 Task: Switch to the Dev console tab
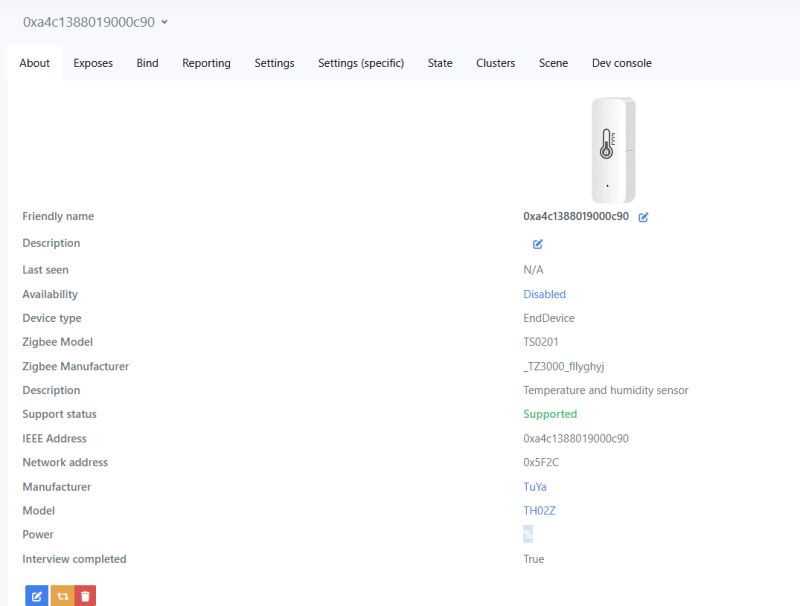[x=621, y=63]
